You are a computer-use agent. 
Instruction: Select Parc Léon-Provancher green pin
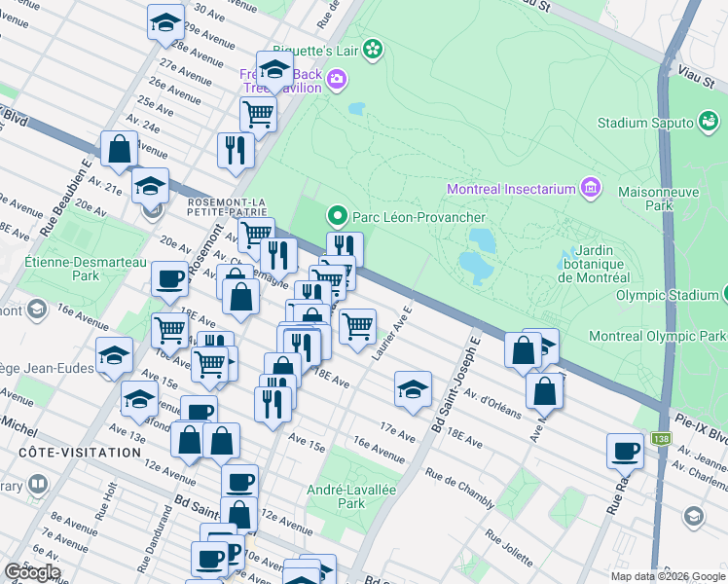[x=338, y=216]
